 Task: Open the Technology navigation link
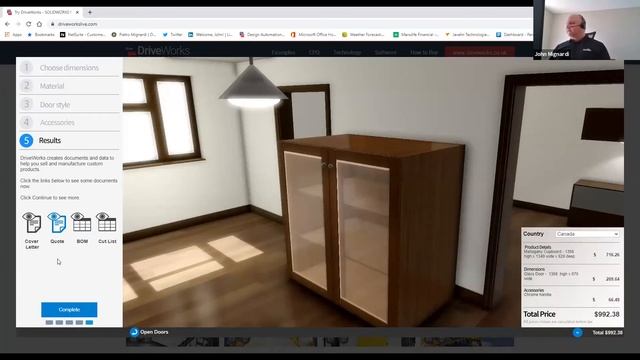[347, 52]
